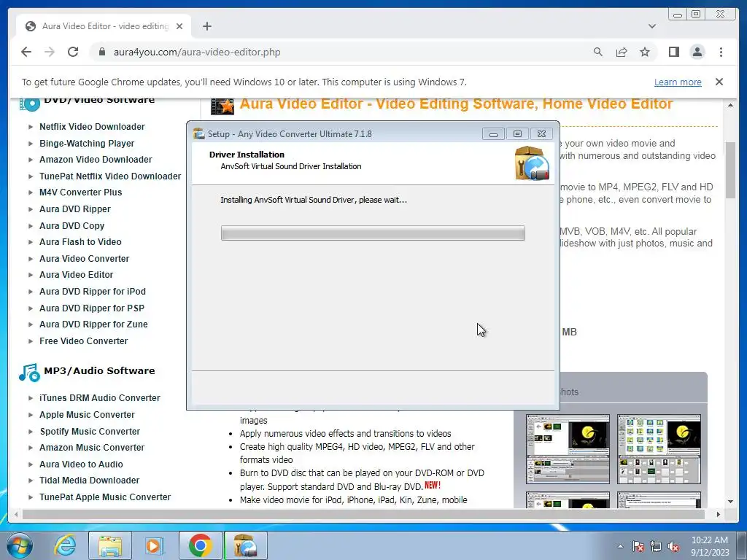The width and height of the screenshot is (747, 560).
Task: Open Aura DVD Ripper for PSP link
Action: point(92,308)
